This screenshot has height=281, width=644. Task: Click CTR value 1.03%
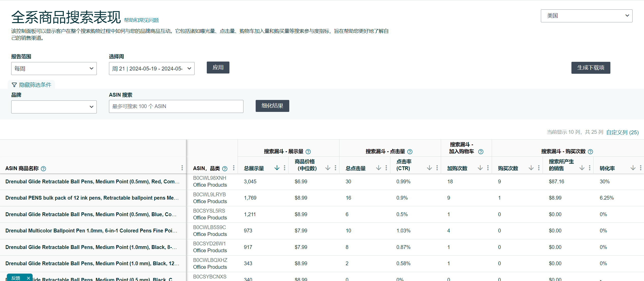[403, 231]
